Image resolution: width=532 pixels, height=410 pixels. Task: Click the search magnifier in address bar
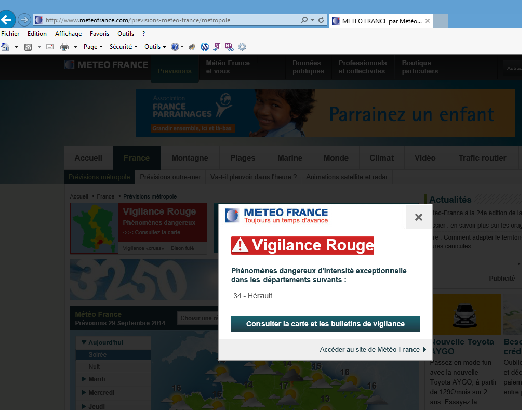coord(304,20)
